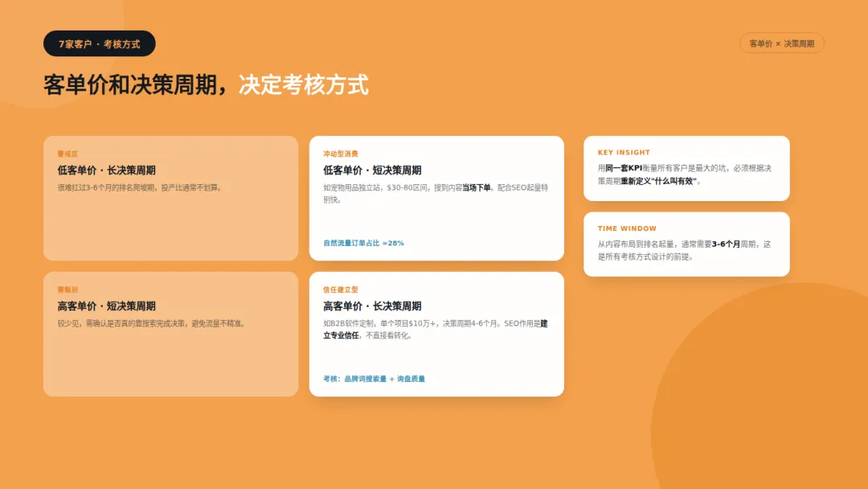Click the '低客单价 · 长决策周期' card title

pos(106,170)
